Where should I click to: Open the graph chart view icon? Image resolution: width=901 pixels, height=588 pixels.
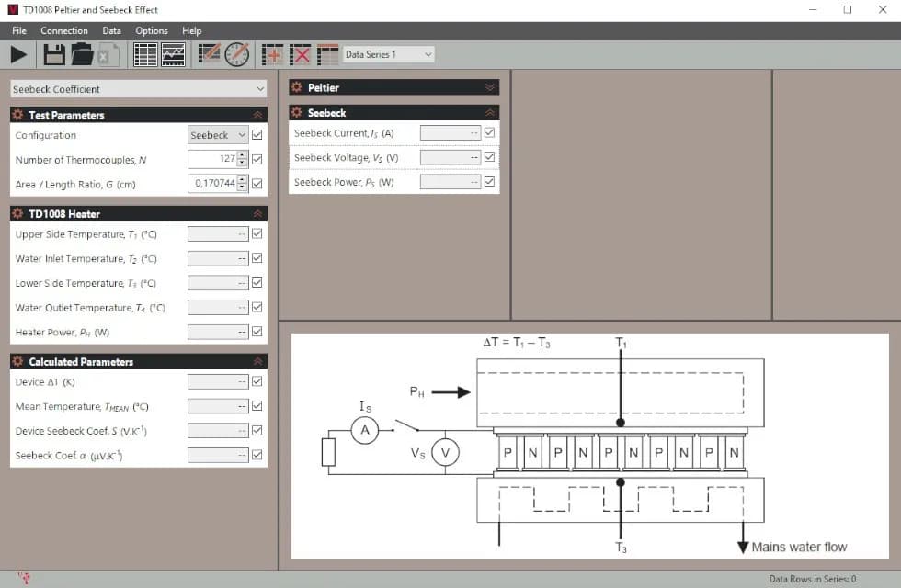click(x=174, y=55)
